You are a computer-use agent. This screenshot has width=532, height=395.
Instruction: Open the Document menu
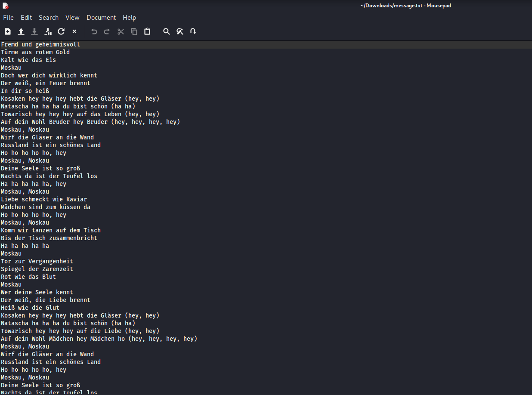101,18
